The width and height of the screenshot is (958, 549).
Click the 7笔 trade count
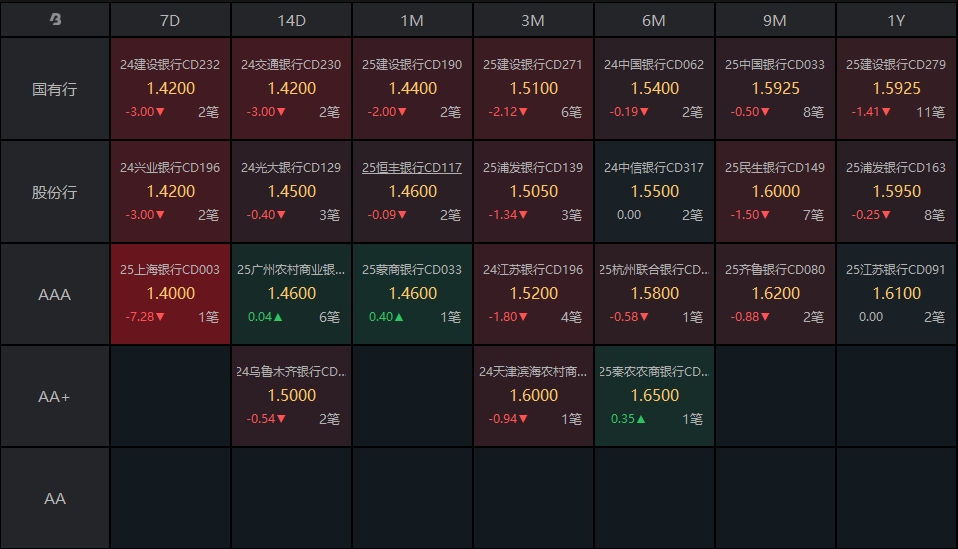click(813, 215)
